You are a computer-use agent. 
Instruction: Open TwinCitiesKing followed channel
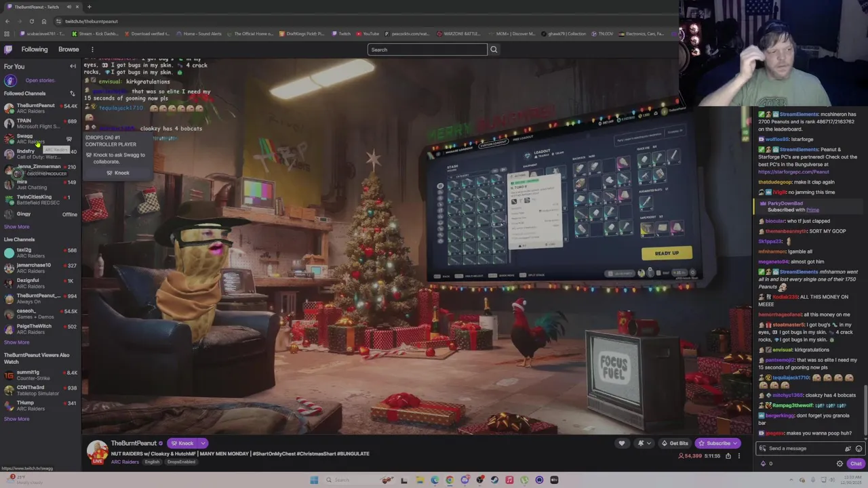[x=41, y=199]
